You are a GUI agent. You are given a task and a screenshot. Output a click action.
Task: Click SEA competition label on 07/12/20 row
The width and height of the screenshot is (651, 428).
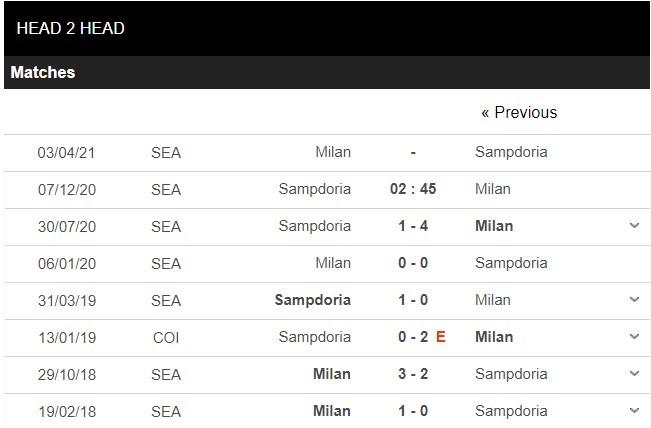[x=166, y=189]
